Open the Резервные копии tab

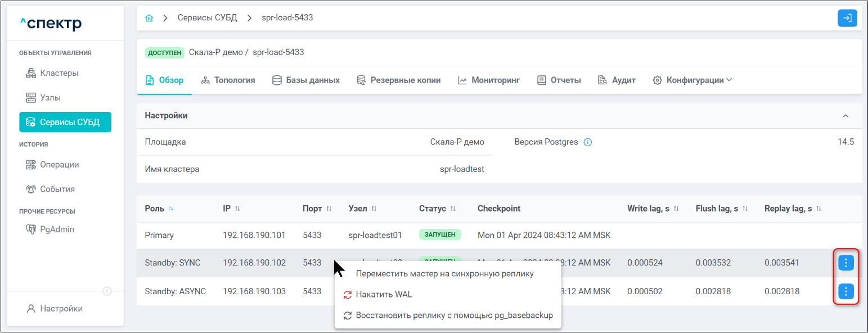click(x=398, y=80)
